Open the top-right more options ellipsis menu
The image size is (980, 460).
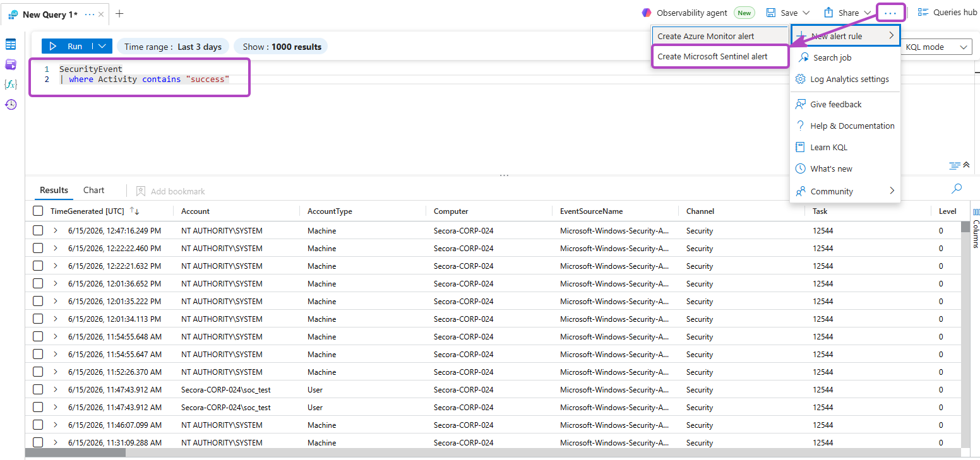click(890, 13)
